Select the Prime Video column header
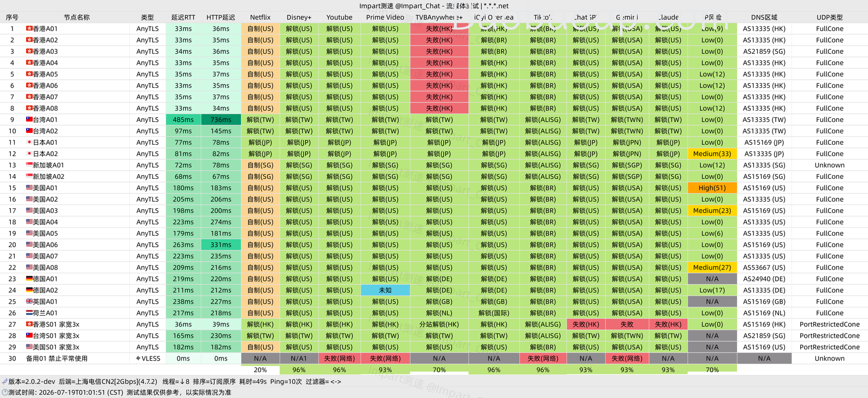The height and width of the screenshot is (398, 868). click(x=385, y=17)
